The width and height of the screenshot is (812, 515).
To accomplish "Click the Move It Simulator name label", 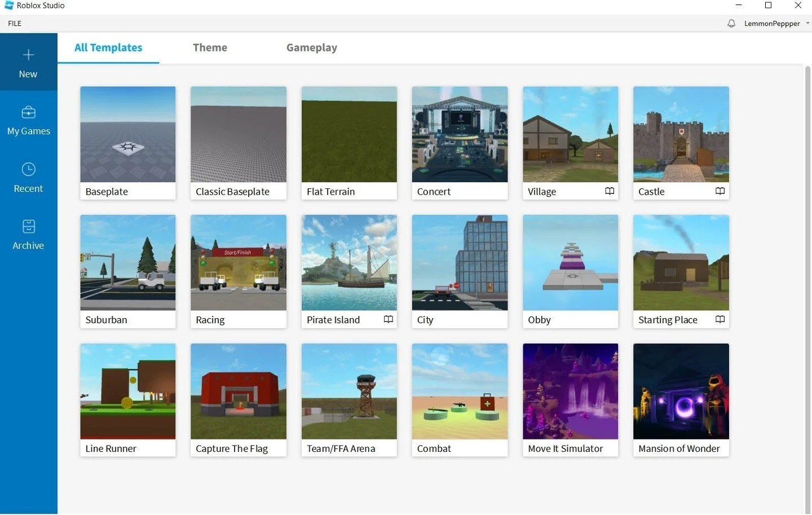I will pos(565,448).
